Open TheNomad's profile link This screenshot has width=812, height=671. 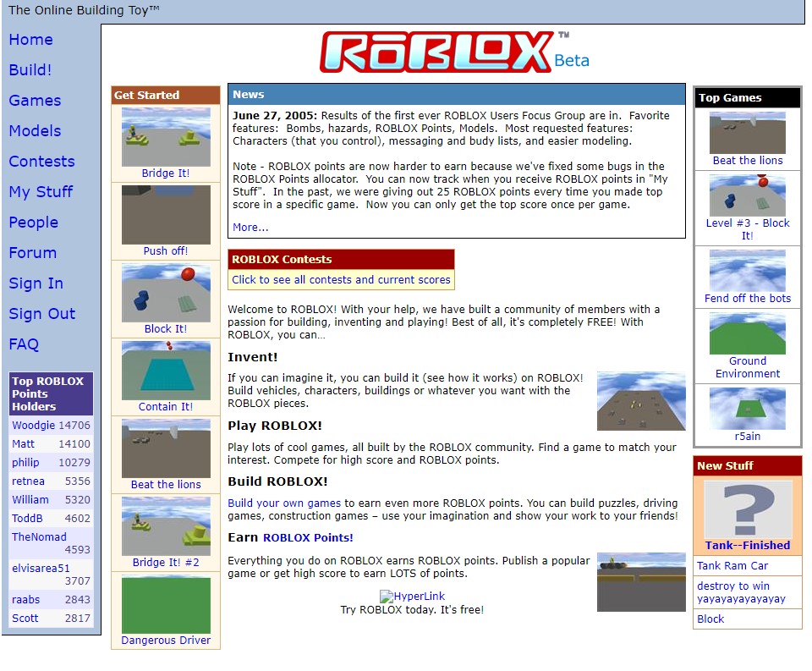pos(39,537)
